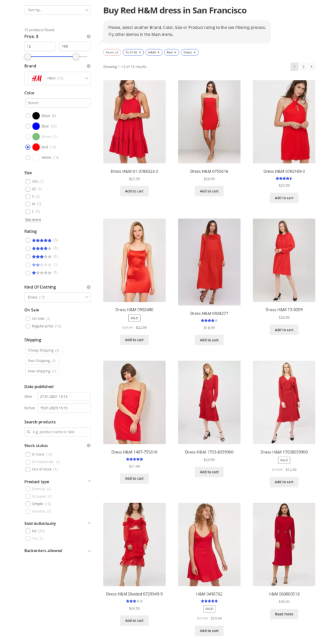Click the maximum price field showing 100
Screen dimensions: 336x644
tap(75, 47)
